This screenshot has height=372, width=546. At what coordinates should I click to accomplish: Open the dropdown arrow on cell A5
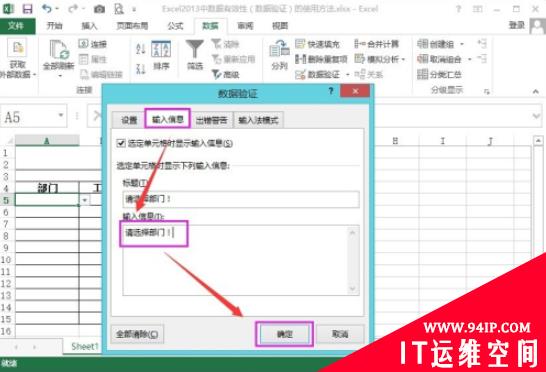[85, 200]
